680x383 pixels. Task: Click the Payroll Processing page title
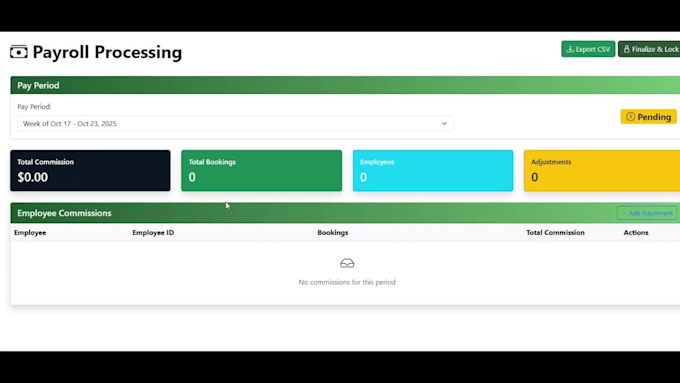107,52
